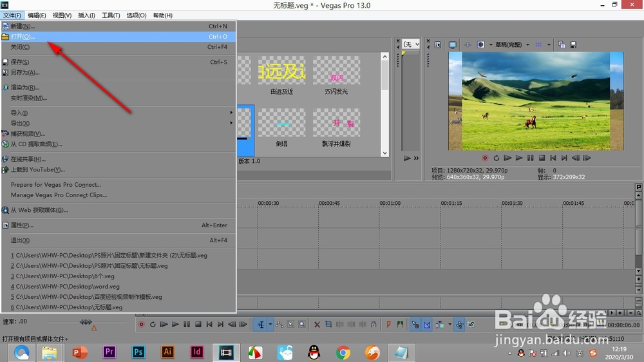Select the Normal Edit tool
The height and width of the screenshot is (362, 644).
click(x=261, y=325)
